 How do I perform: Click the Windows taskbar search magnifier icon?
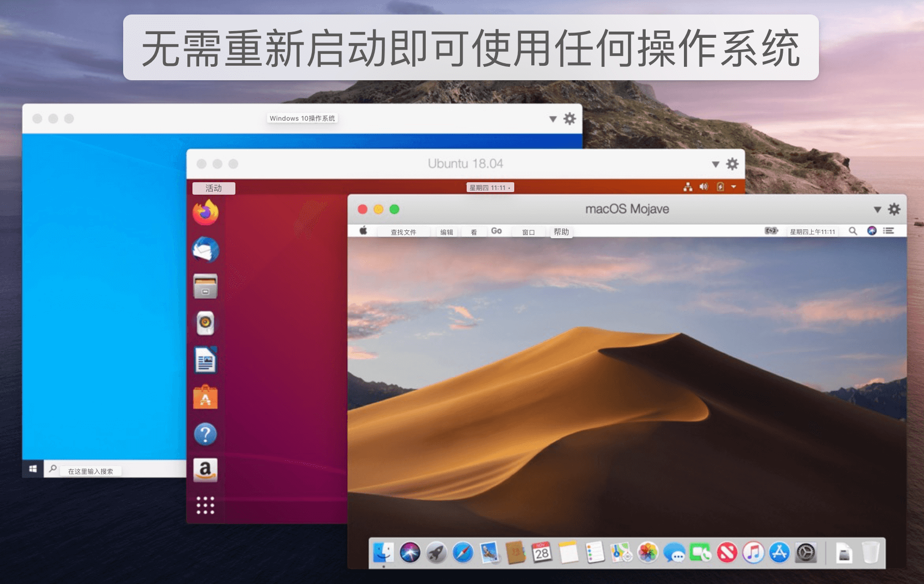pyautogui.click(x=52, y=469)
